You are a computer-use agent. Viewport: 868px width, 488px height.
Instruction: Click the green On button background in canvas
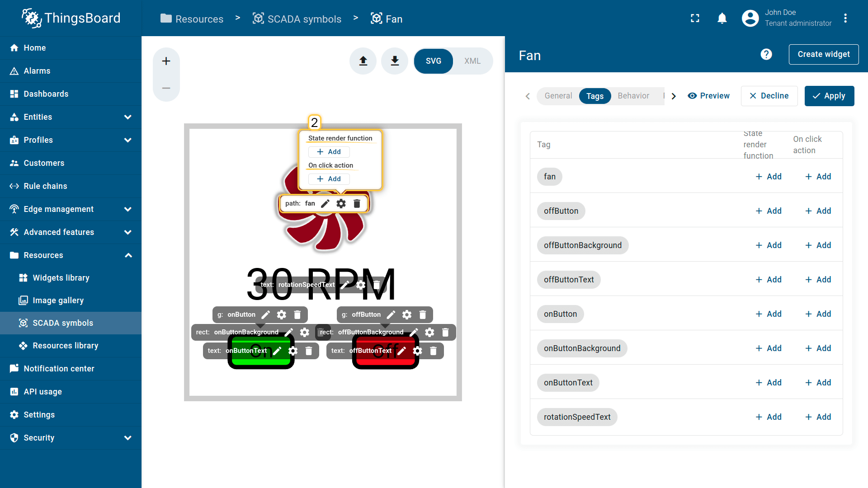[260, 361]
